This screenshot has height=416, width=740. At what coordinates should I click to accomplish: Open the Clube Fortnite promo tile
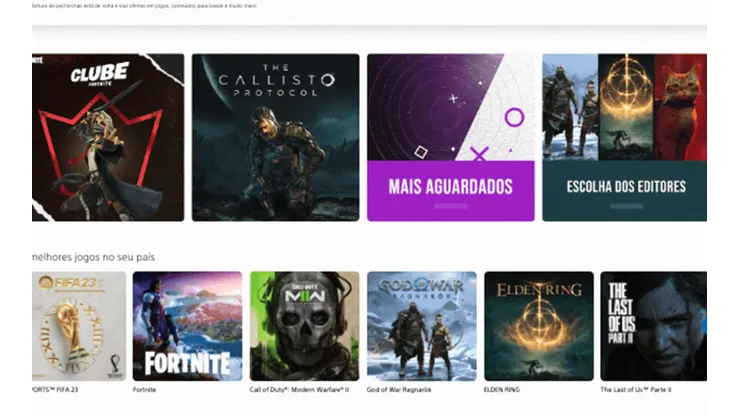click(108, 137)
